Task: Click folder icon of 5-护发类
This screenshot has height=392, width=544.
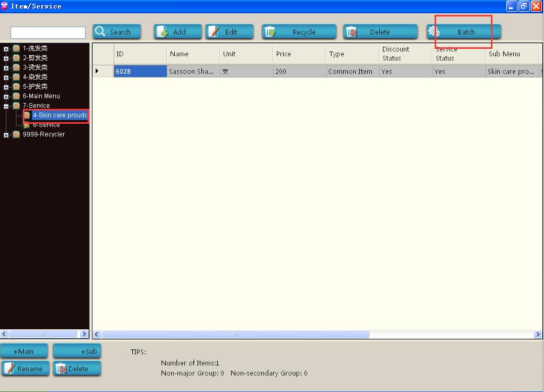Action: pyautogui.click(x=16, y=87)
